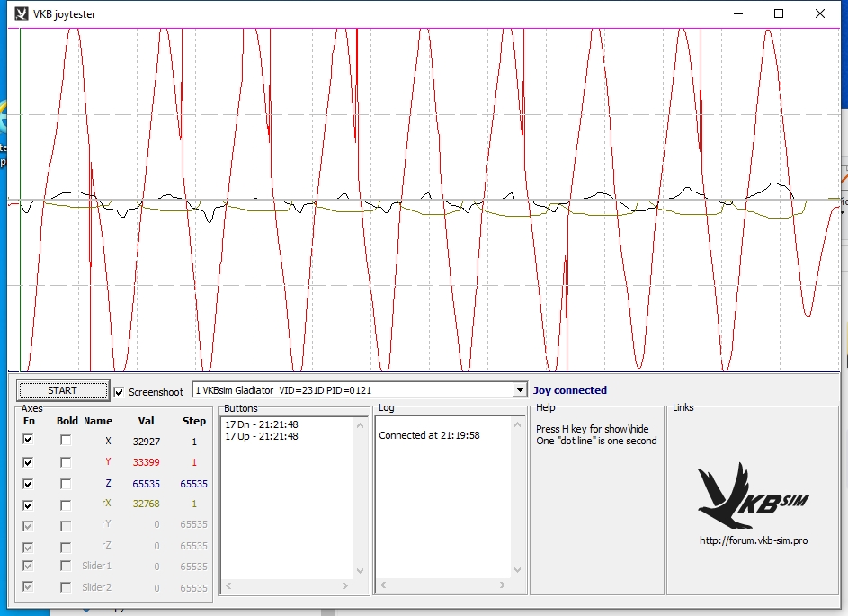Disable the rX axis En checkbox
Viewport: 848px width, 616px height.
coord(28,504)
